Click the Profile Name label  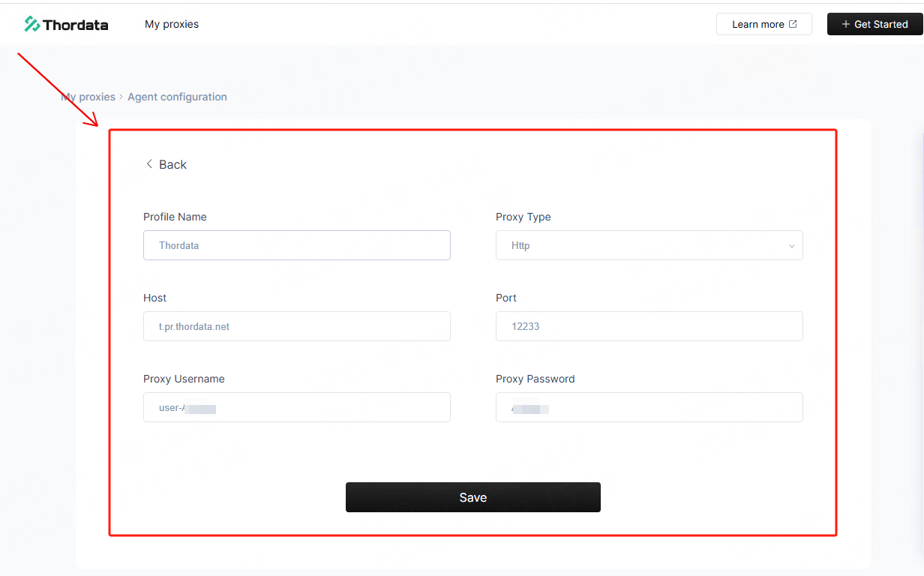pos(175,217)
